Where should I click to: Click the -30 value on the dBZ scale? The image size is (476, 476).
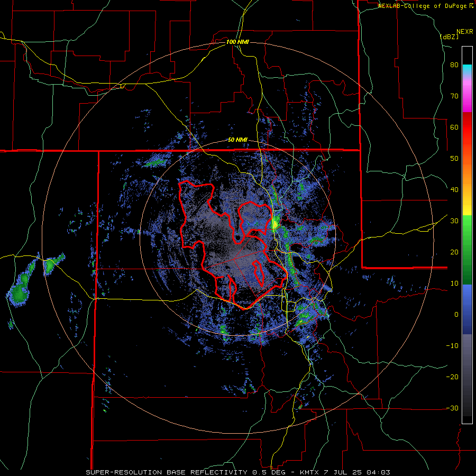pyautogui.click(x=452, y=408)
